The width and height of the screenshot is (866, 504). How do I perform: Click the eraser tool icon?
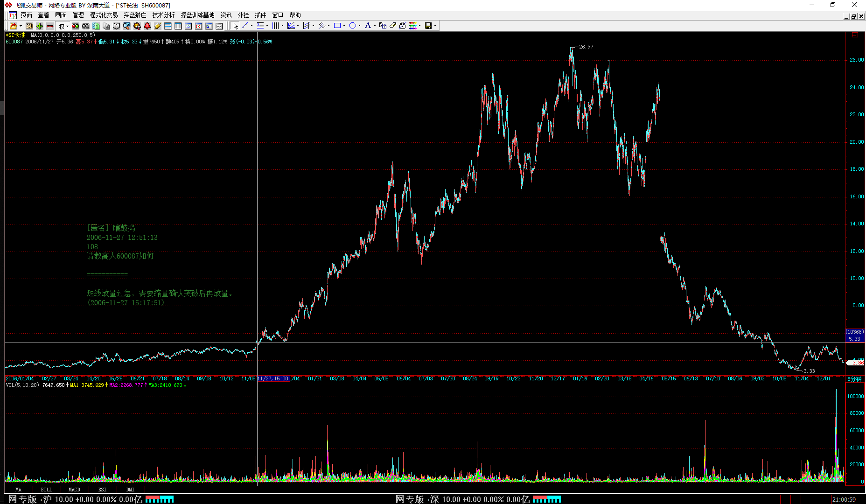pyautogui.click(x=393, y=26)
